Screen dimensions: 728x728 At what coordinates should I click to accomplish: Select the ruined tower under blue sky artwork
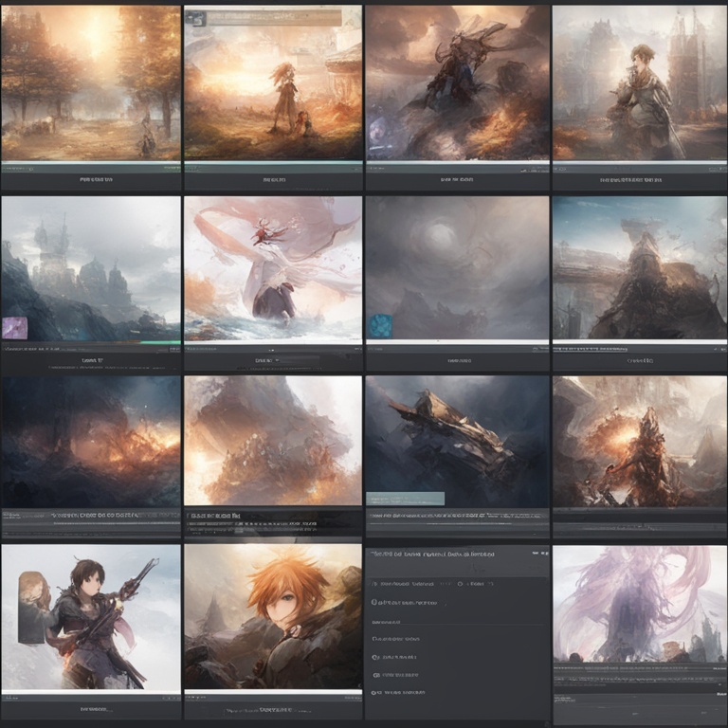[640, 268]
